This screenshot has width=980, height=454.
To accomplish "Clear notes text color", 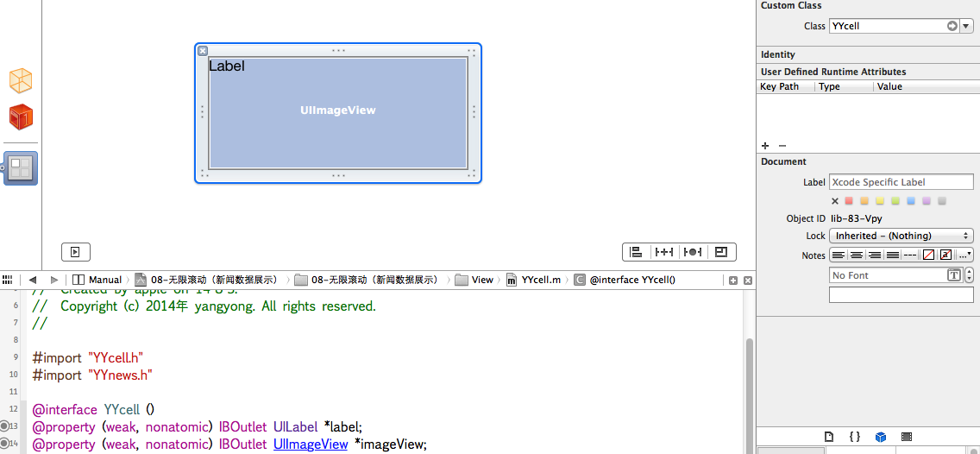I will pyautogui.click(x=929, y=255).
